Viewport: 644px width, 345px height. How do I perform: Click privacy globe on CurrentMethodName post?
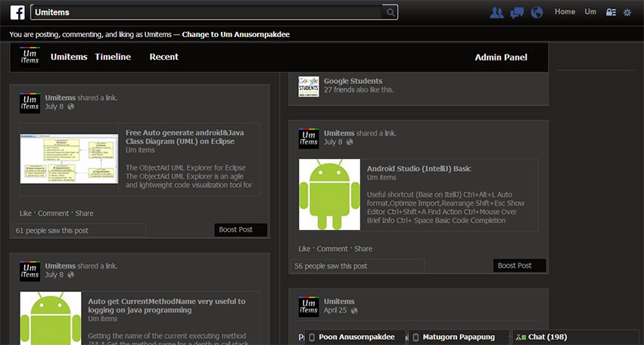click(70, 275)
